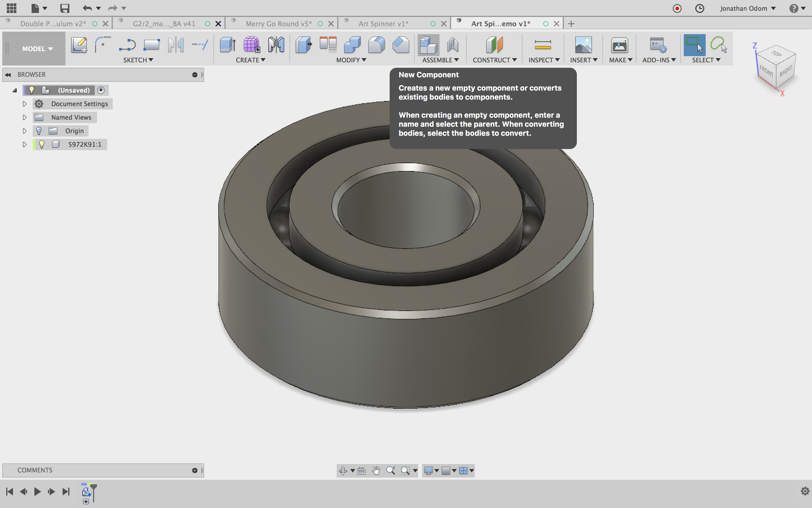Expand the Document Settings tree node
Screen dimensions: 812x508
pyautogui.click(x=24, y=104)
